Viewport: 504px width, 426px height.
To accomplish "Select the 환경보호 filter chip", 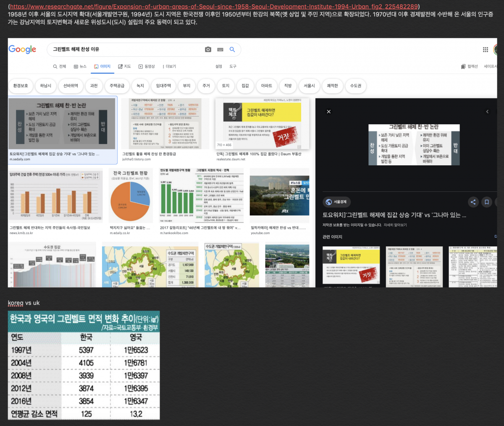I will [x=21, y=86].
